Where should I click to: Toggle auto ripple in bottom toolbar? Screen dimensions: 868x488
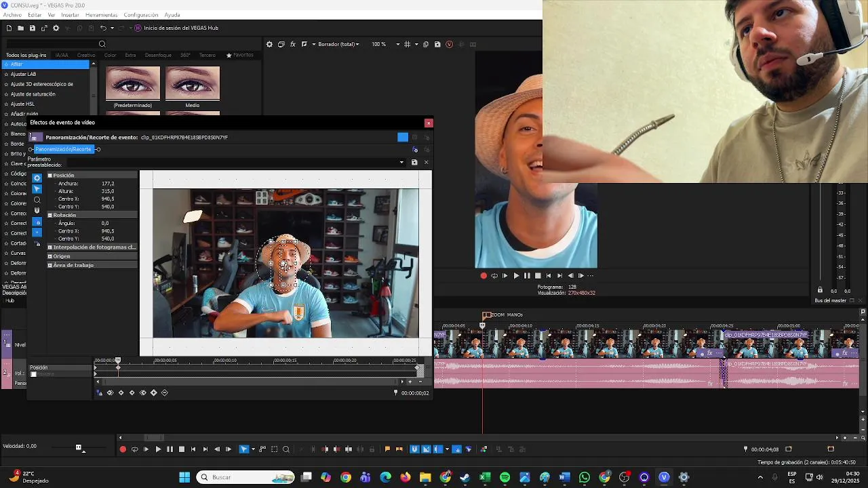point(437,449)
